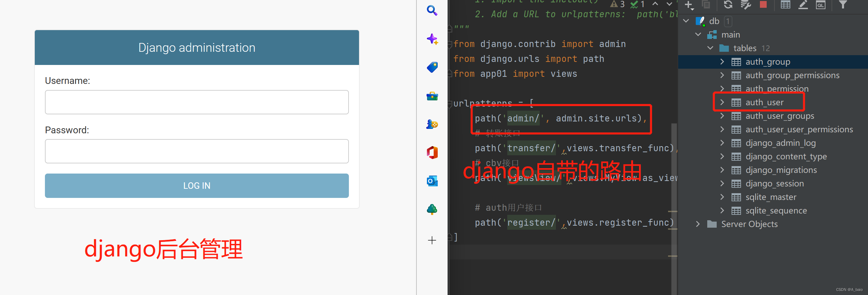Image resolution: width=868 pixels, height=295 pixels.
Task: Click the '# auth用户接口' comment line
Action: (x=508, y=208)
